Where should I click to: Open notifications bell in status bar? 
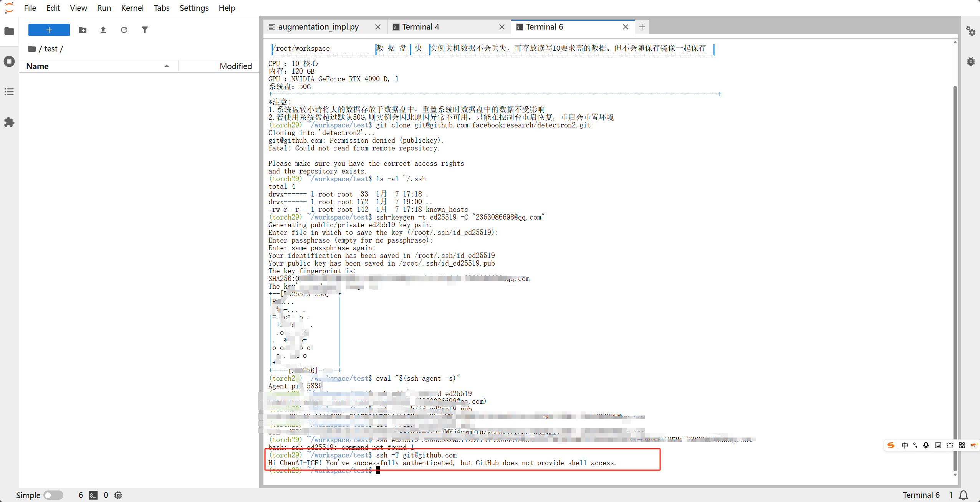pyautogui.click(x=963, y=495)
